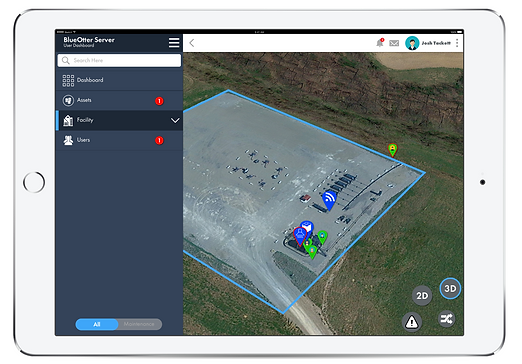Screen dimensions: 522x364
Task: Open the hamburger menu icon
Action: click(x=174, y=43)
